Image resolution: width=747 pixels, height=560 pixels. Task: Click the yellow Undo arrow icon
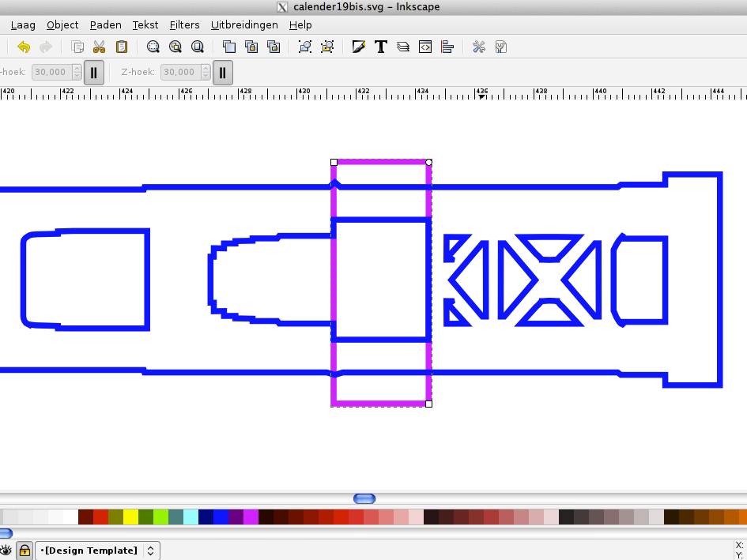pyautogui.click(x=24, y=47)
